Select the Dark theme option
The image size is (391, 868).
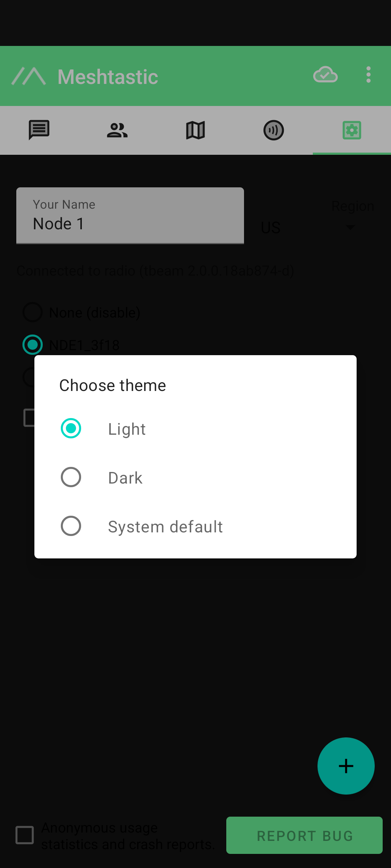(125, 477)
